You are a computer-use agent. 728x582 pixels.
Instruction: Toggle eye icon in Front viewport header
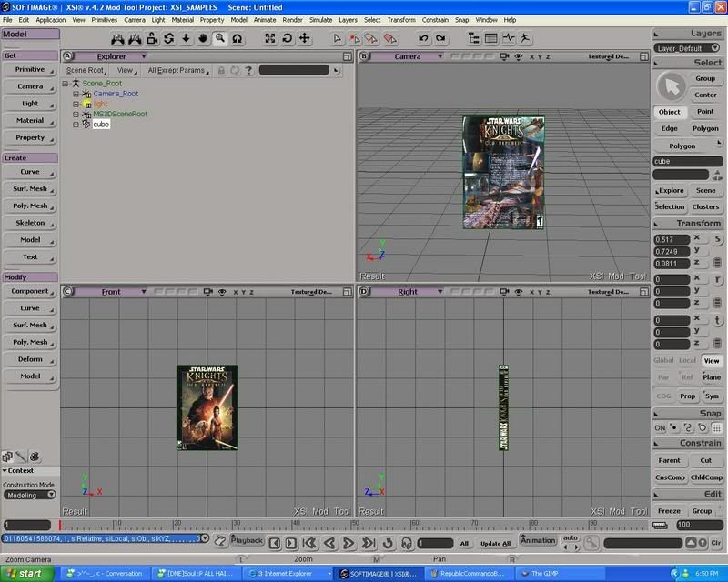coord(222,292)
